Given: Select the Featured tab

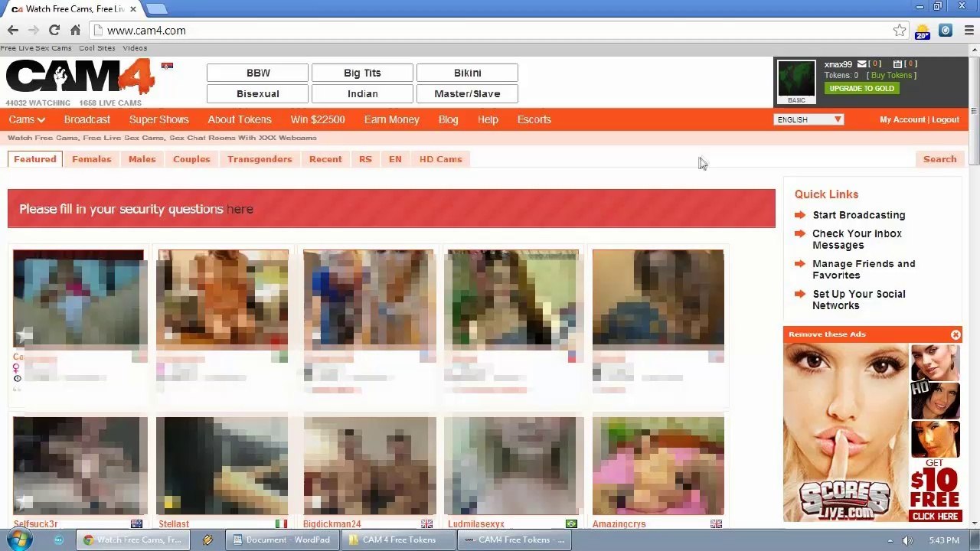Looking at the screenshot, I should coord(35,159).
